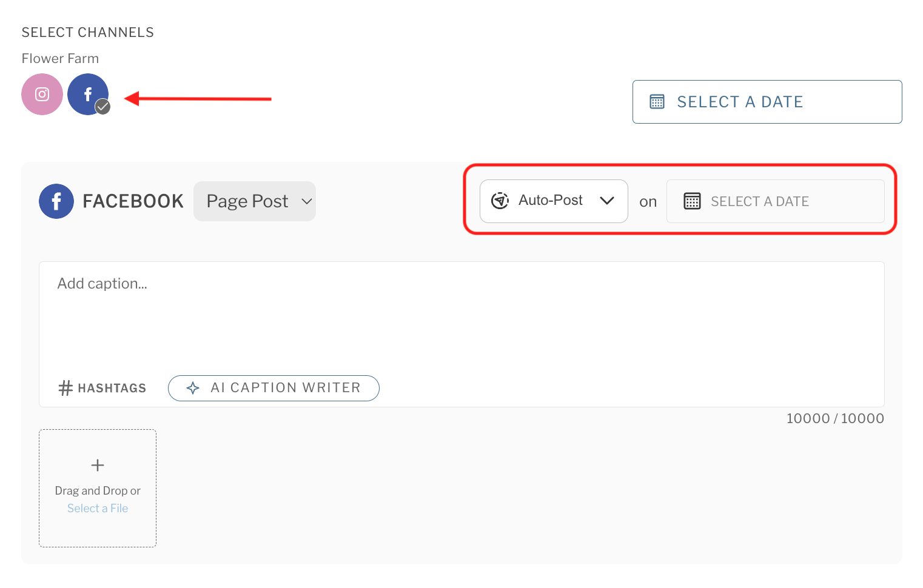The image size is (923, 588).
Task: Select the Facebook channel avatar under Flower Farm
Action: [x=88, y=94]
